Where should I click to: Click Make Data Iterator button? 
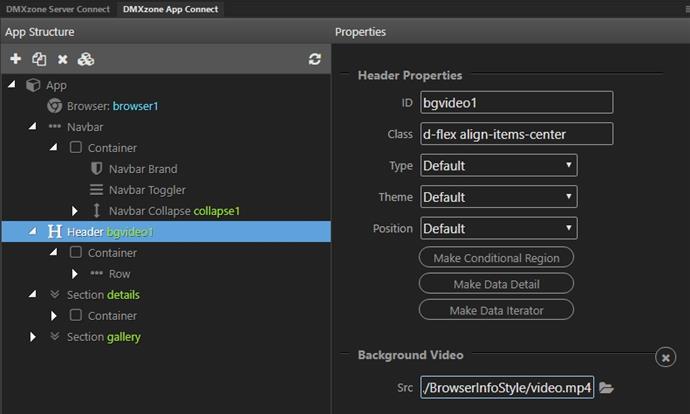pyautogui.click(x=496, y=310)
